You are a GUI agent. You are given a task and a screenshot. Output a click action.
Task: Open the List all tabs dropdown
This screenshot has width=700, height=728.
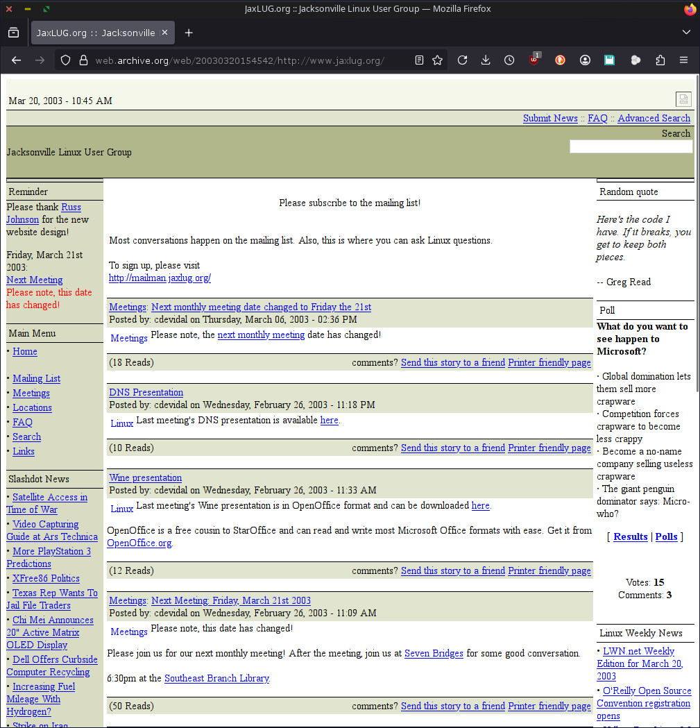(x=686, y=32)
